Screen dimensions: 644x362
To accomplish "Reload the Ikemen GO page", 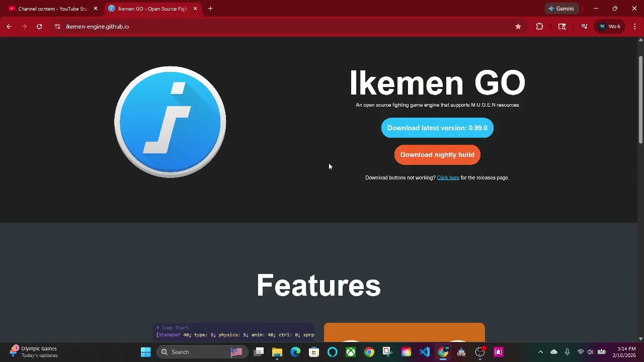I will tap(39, 27).
